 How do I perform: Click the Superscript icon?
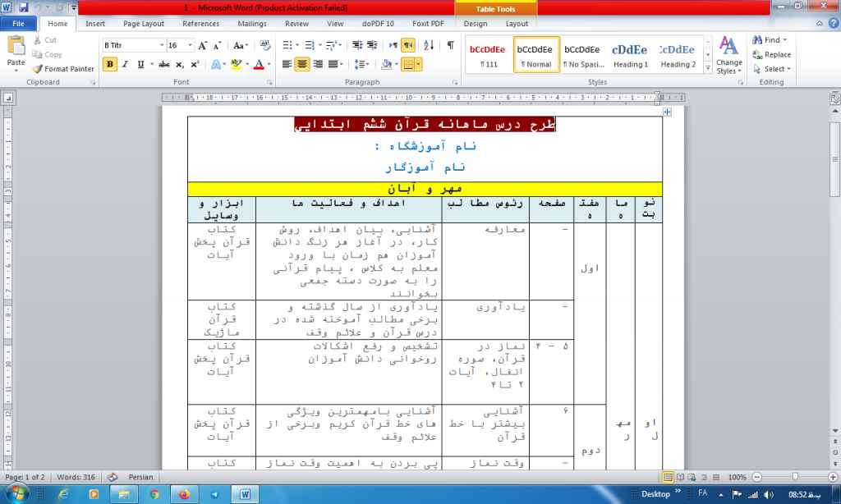[195, 64]
